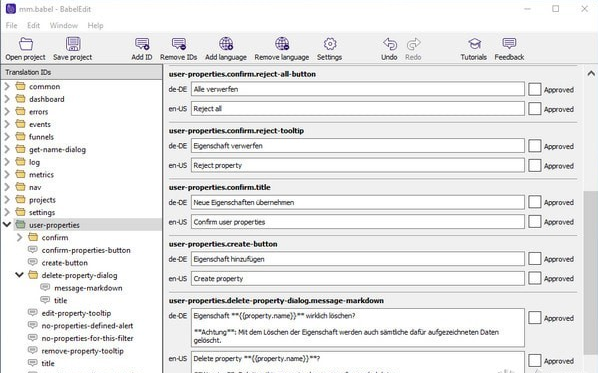Click the no-properties-defined-alert entry icon
Screen dimensions: 598x373
[33, 325]
